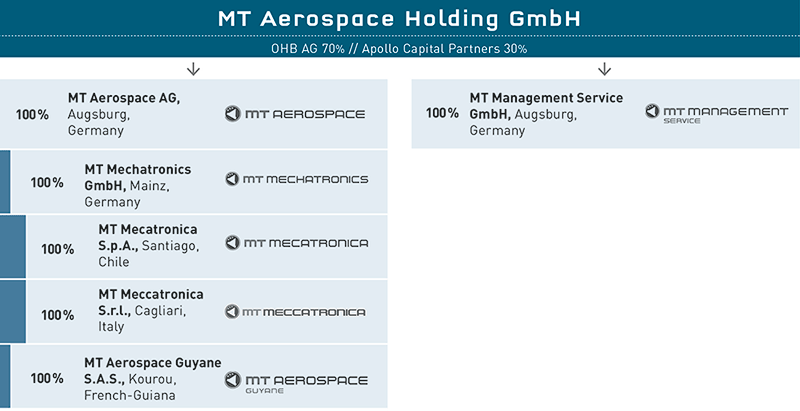Click the down arrow above MT Management Service
Image resolution: width=800 pixels, height=411 pixels.
coord(605,69)
